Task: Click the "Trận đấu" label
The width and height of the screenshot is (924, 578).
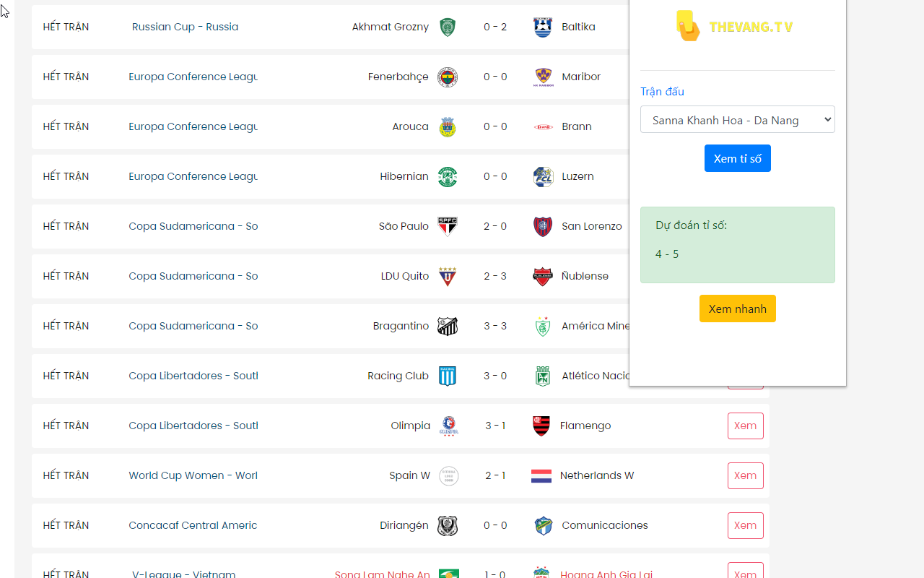Action: pyautogui.click(x=662, y=92)
